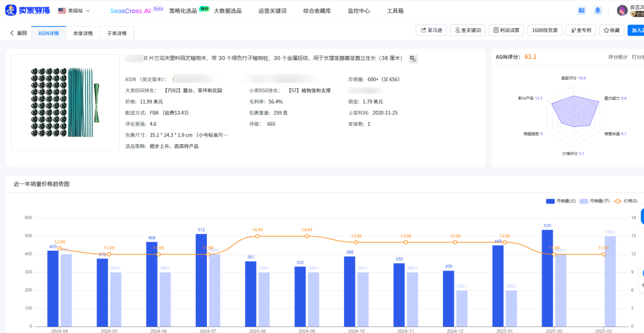644x333 pixels.
Task: Add product to favorites with 收藏 star
Action: (x=611, y=30)
